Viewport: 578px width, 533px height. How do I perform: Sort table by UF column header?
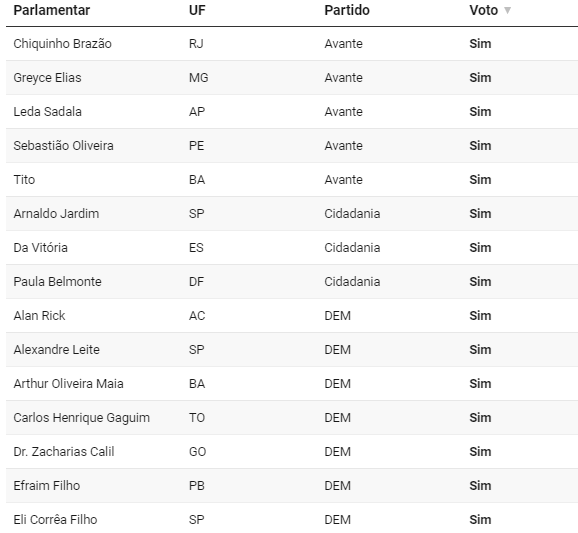point(197,10)
